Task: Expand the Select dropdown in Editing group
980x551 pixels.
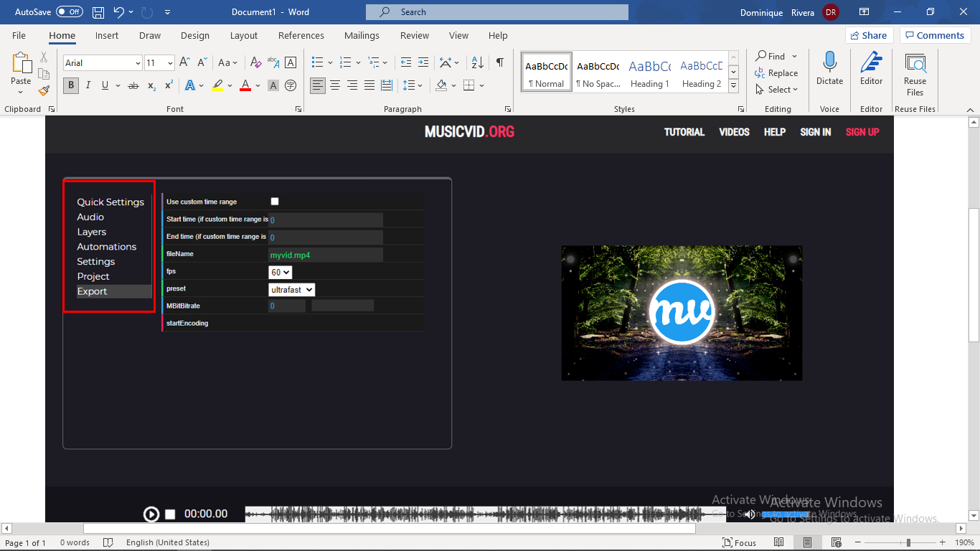Action: tap(777, 90)
